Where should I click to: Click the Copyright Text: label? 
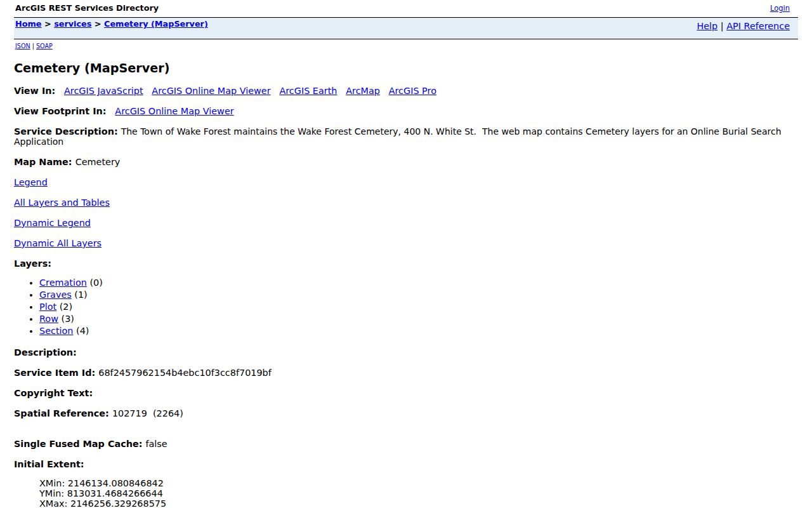coord(53,393)
